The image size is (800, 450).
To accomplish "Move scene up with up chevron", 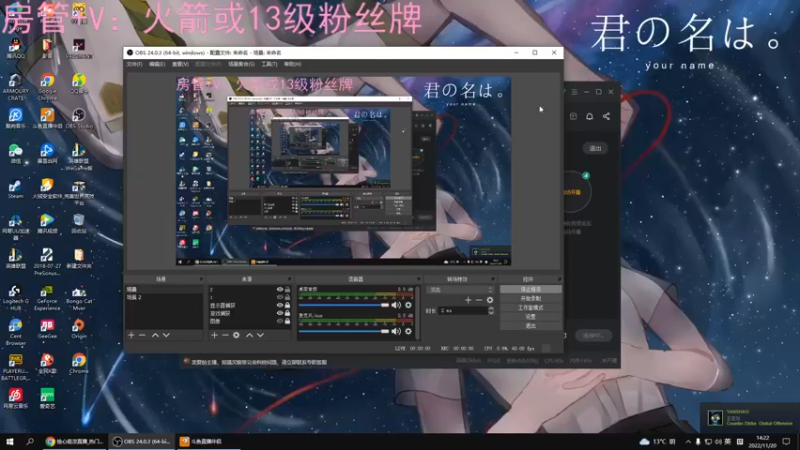I will [x=155, y=335].
